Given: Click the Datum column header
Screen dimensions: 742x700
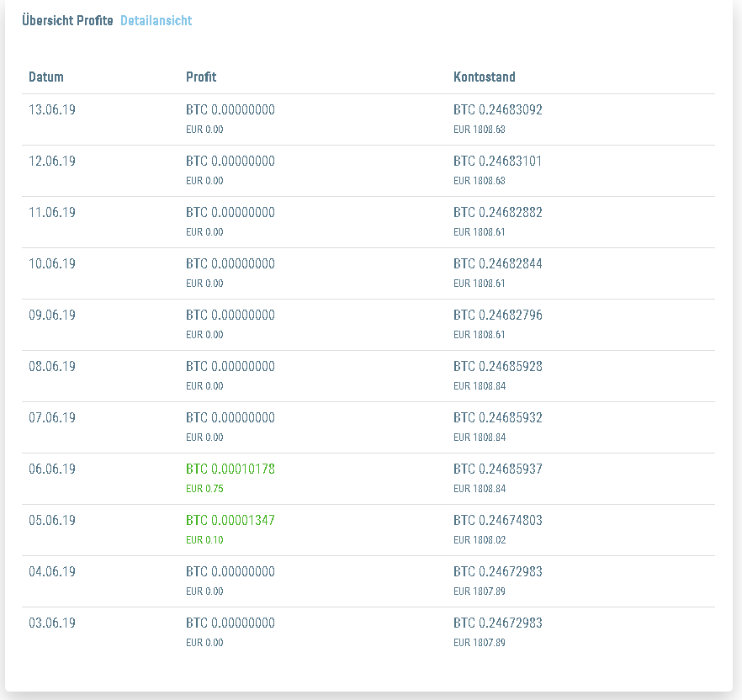Looking at the screenshot, I should point(46,77).
